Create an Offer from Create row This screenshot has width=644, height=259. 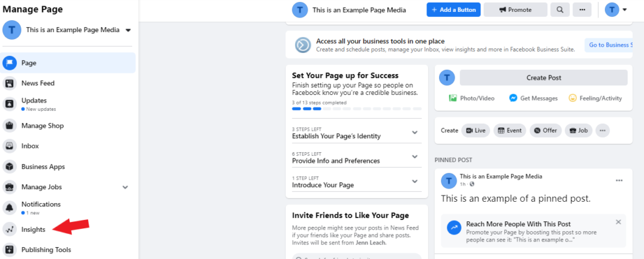545,131
